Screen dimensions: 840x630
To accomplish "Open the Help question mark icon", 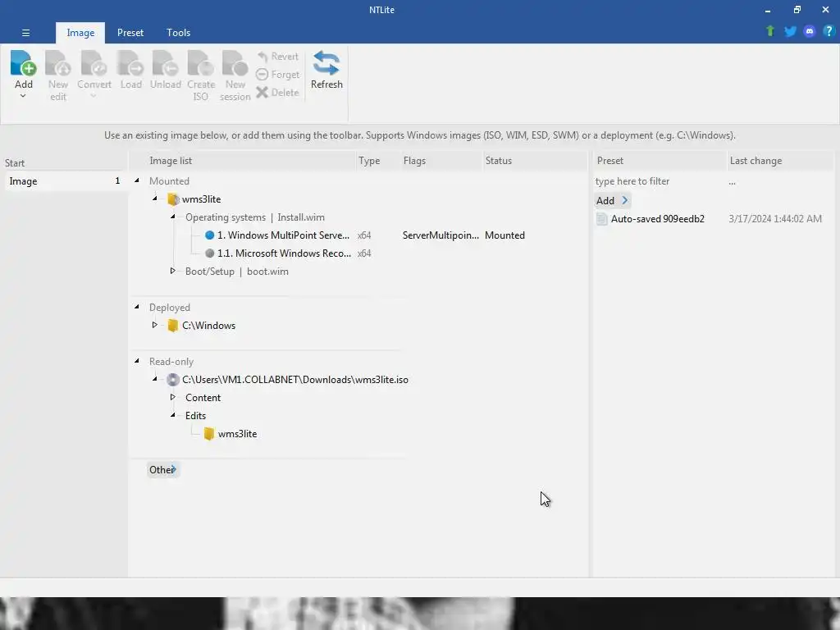I will coord(829,31).
